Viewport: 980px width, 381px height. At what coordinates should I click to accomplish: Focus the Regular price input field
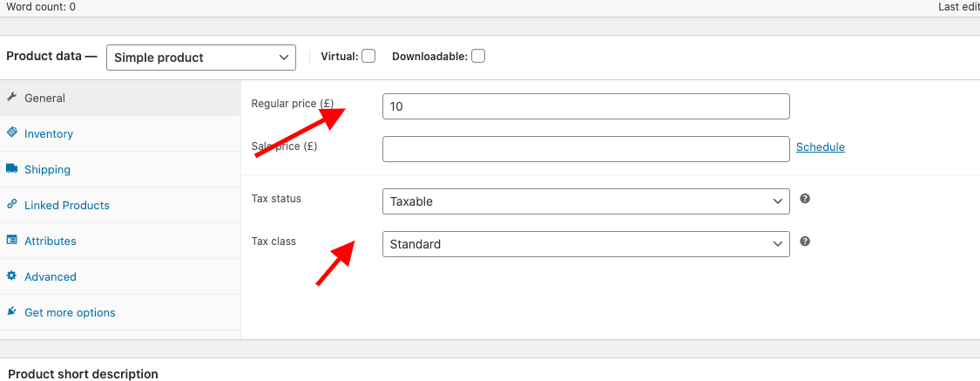pos(586,106)
